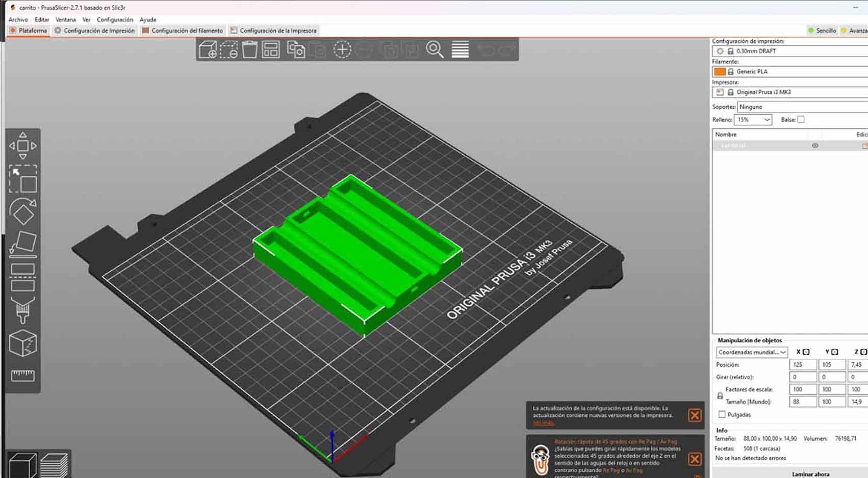The image size is (868, 478).
Task: Click the Remove instance minus icon
Action: tap(364, 50)
